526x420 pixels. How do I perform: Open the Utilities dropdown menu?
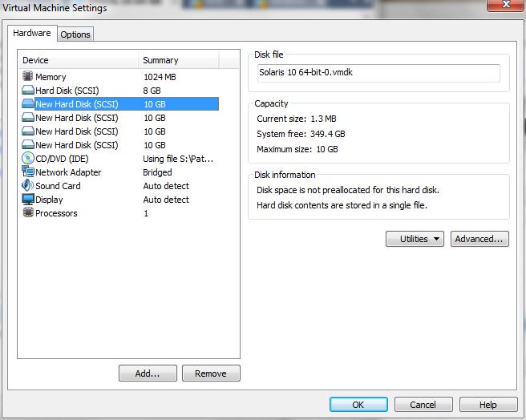415,239
